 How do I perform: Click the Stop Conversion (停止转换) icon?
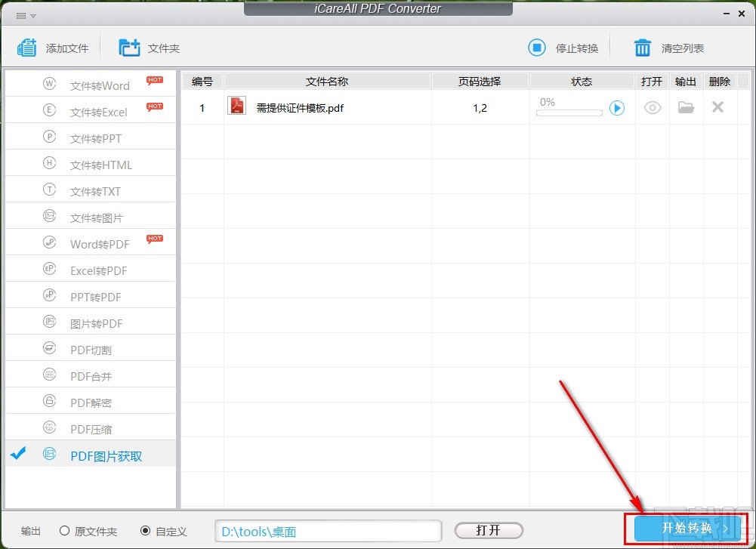537,48
